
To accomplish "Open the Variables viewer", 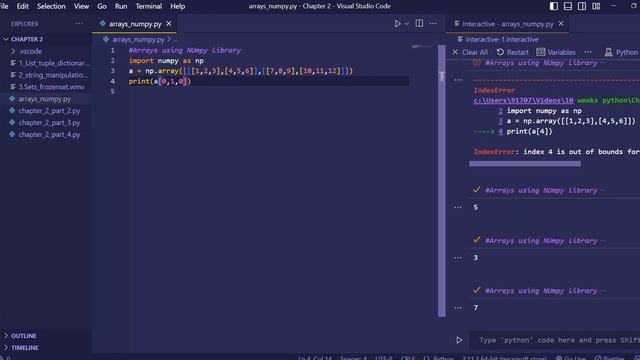I will point(556,52).
